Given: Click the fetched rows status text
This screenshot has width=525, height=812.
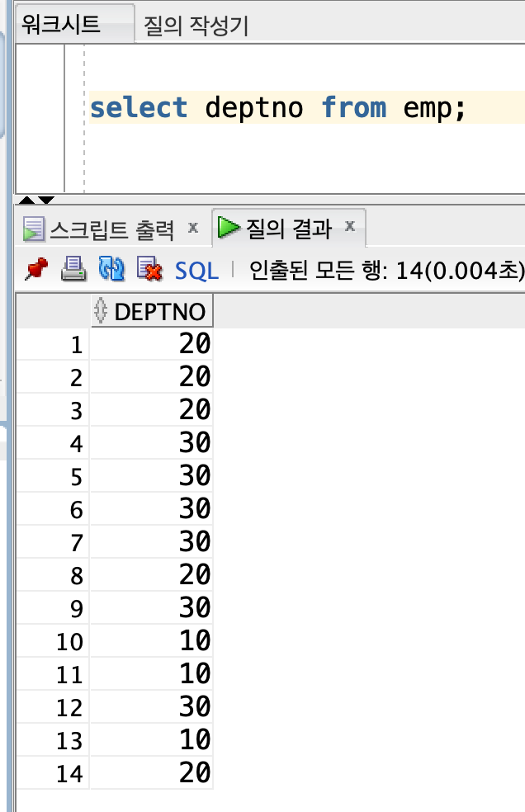Looking at the screenshot, I should (x=386, y=270).
